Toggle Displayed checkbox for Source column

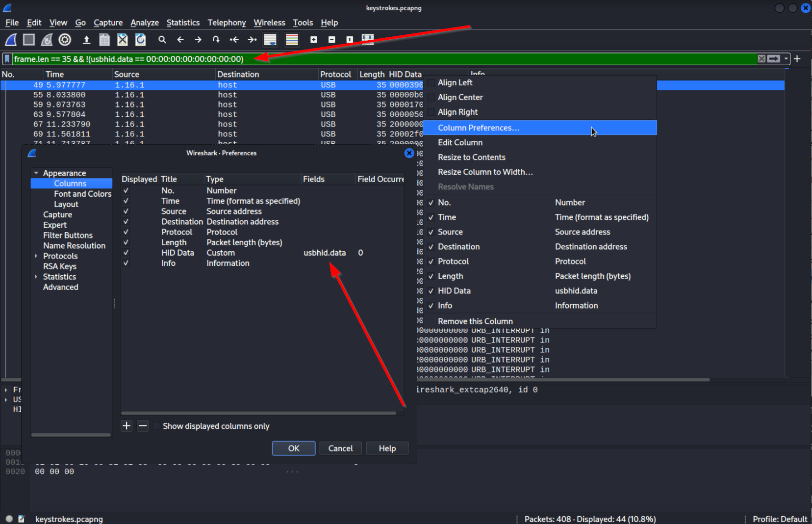(x=126, y=211)
